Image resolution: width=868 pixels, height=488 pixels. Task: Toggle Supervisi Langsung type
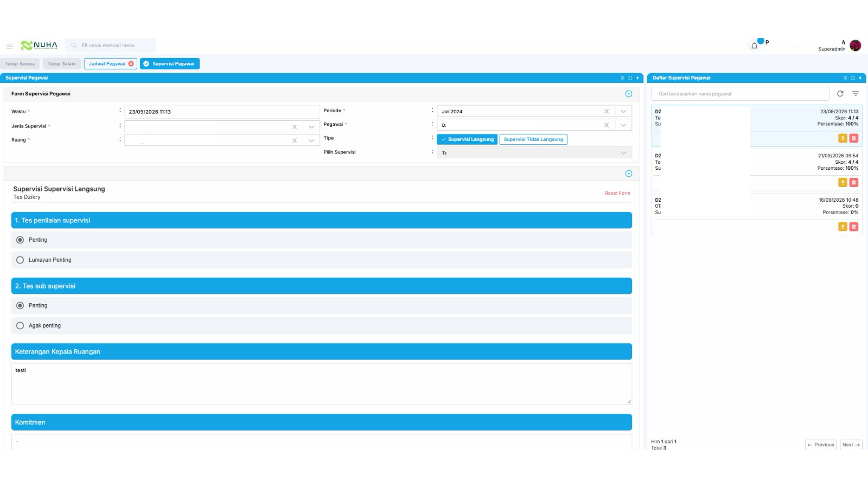pos(467,139)
